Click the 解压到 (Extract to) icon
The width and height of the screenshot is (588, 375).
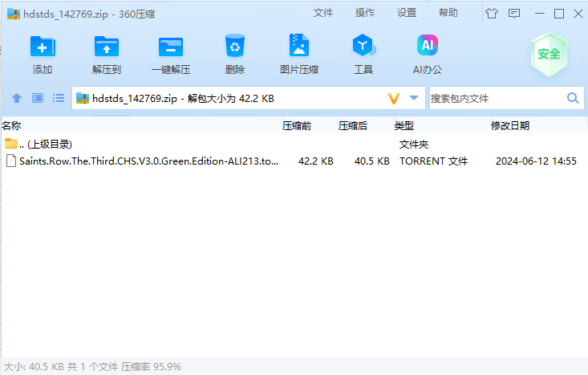(107, 47)
